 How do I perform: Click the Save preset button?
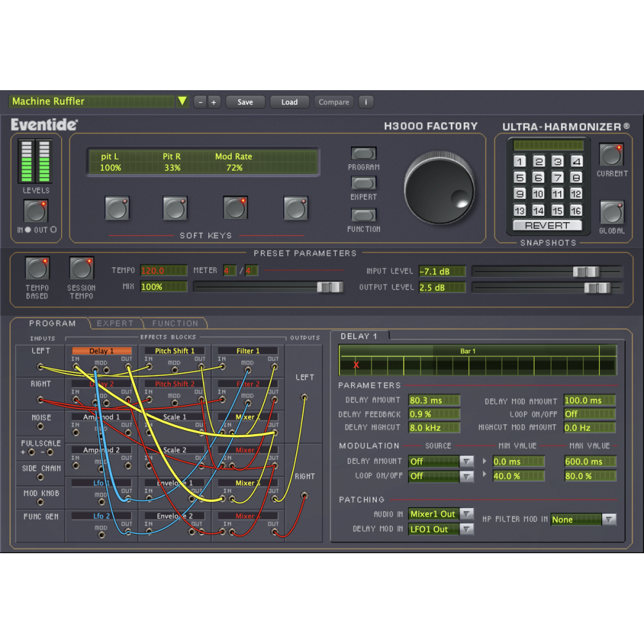point(245,102)
